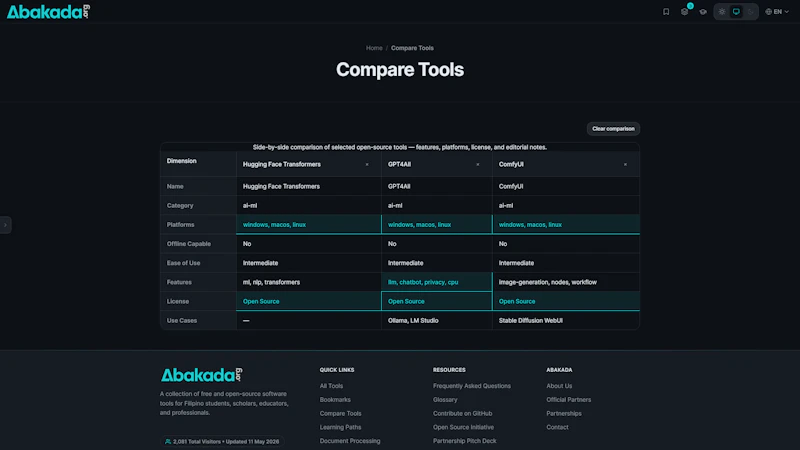Expand the left sidebar chevron

(x=5, y=225)
